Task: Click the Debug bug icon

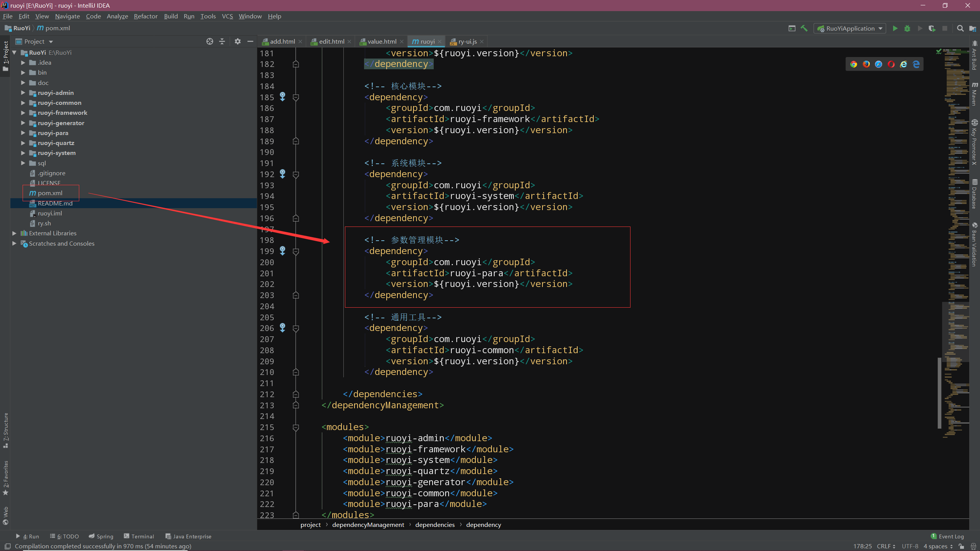Action: (907, 28)
